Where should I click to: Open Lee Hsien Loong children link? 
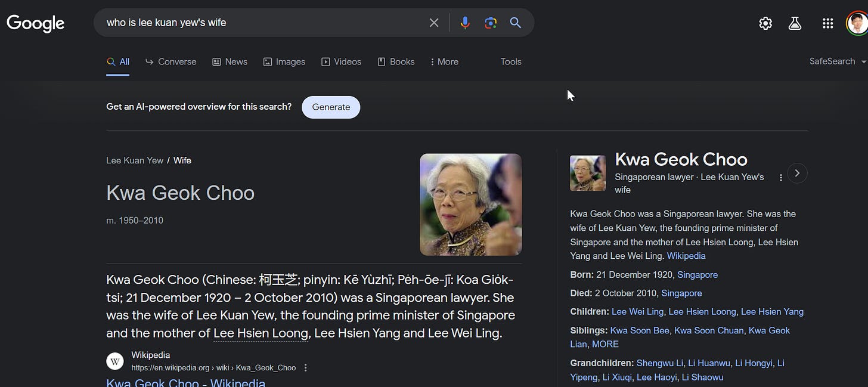point(702,312)
